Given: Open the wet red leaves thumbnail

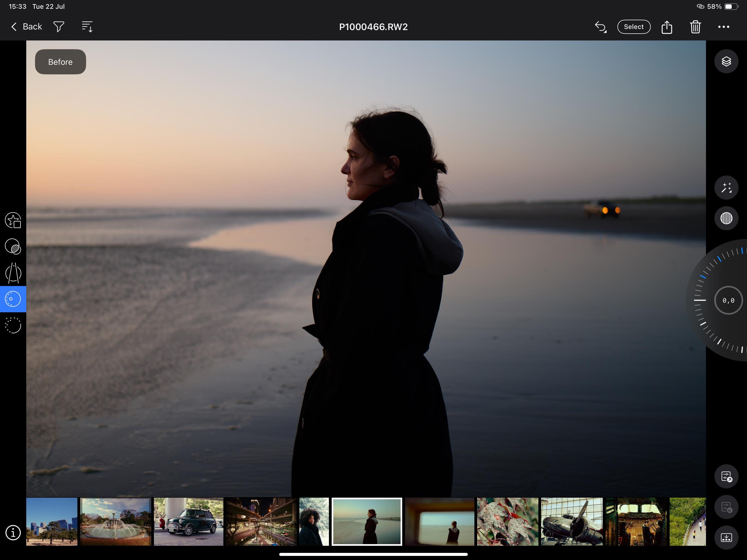Looking at the screenshot, I should click(x=507, y=521).
